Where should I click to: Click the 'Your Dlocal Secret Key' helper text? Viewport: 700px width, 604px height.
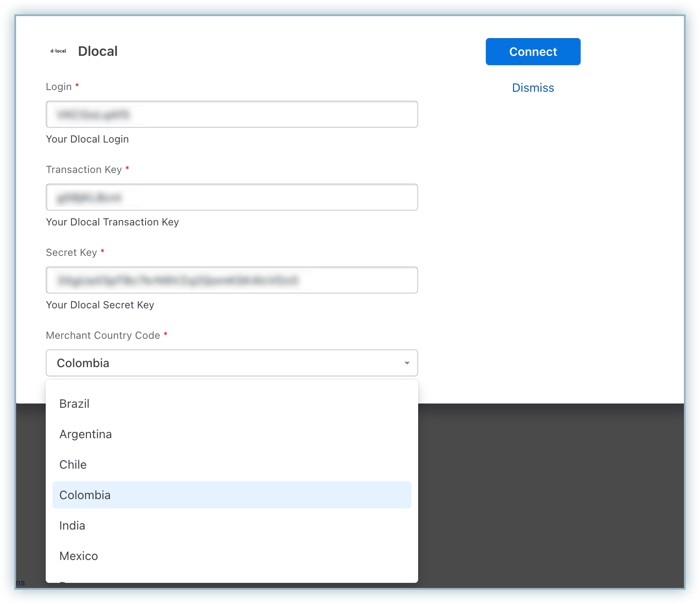pyautogui.click(x=100, y=305)
